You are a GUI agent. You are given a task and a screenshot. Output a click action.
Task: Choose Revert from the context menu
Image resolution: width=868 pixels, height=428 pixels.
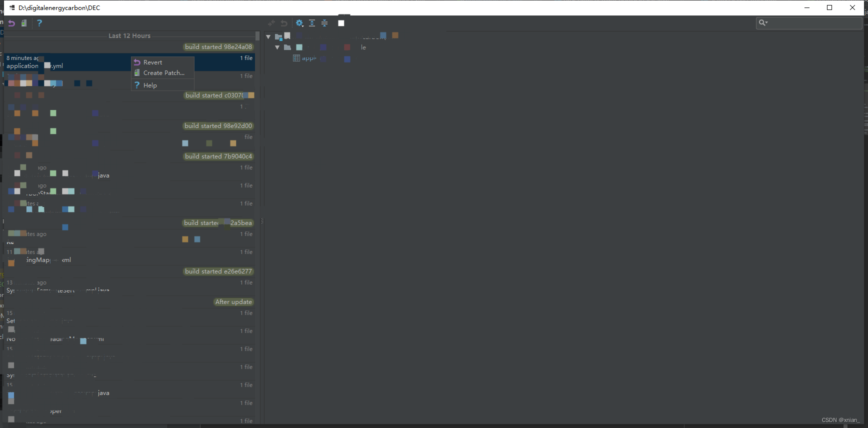tap(162, 62)
